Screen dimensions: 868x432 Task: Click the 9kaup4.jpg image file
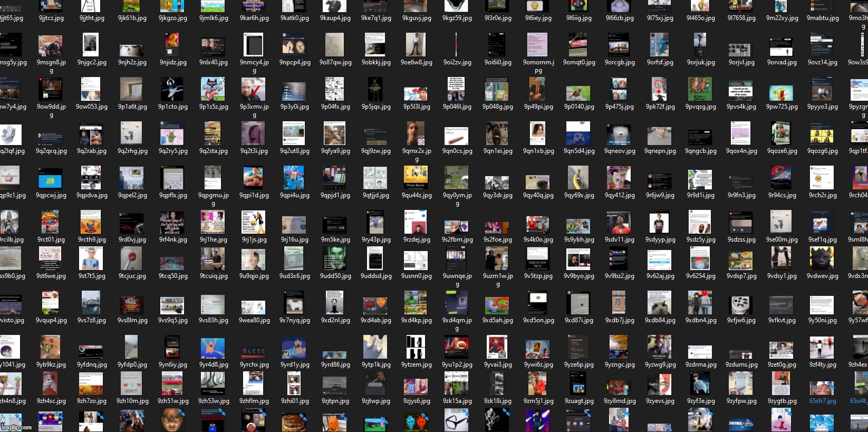point(335,7)
